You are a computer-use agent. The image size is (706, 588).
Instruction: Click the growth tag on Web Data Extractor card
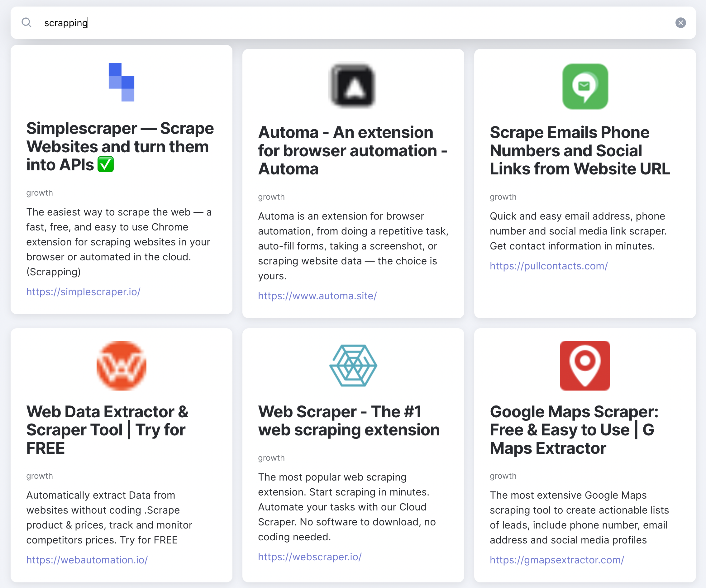coord(40,476)
